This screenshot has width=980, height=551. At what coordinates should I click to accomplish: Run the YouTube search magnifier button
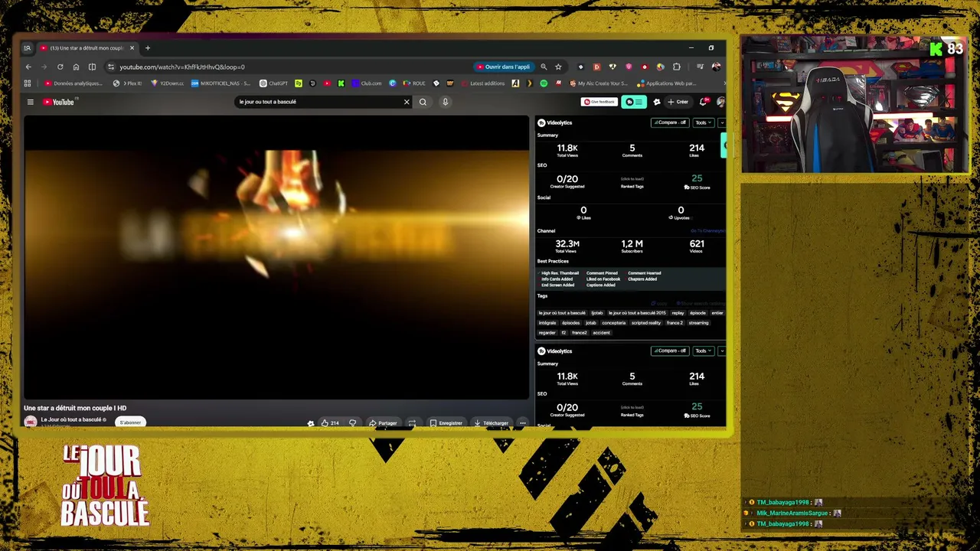[x=423, y=102]
